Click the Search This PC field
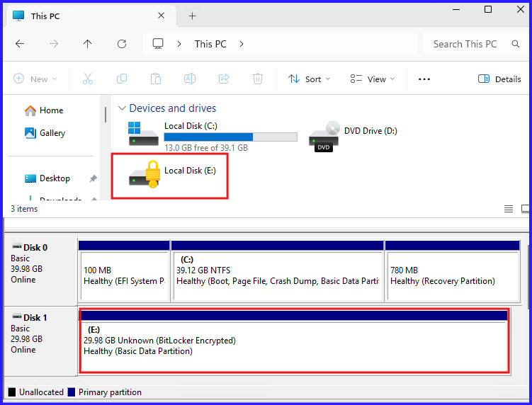This screenshot has height=405, width=532. point(468,44)
